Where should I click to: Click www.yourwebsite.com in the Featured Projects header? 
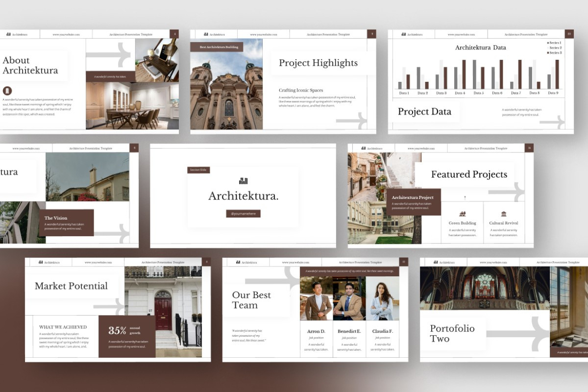click(421, 148)
